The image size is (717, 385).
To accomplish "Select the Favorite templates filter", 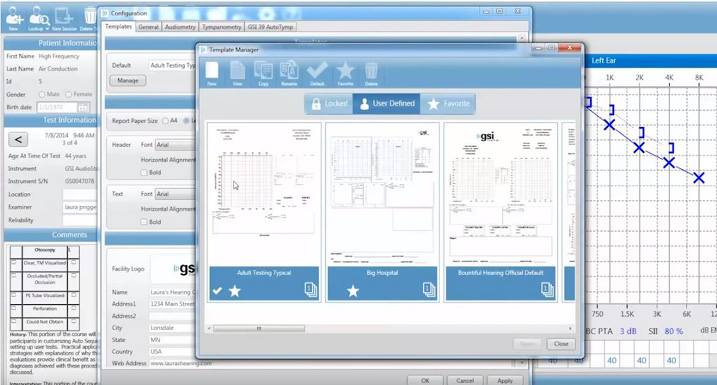I will point(448,104).
